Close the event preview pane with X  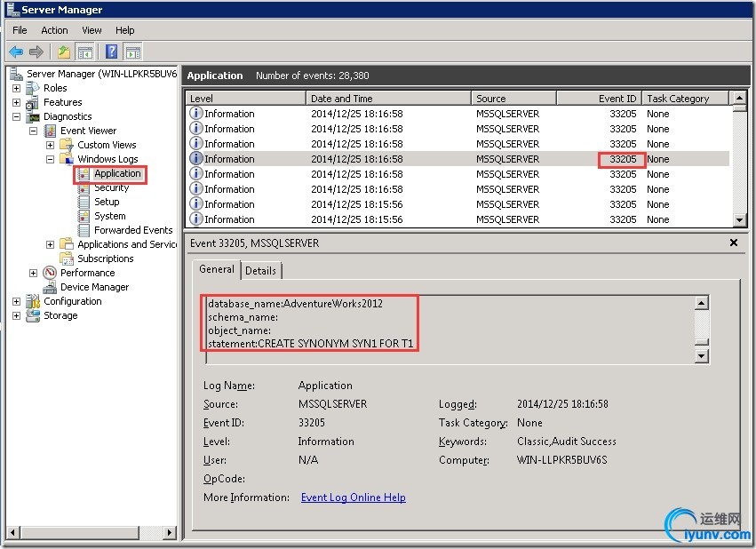click(734, 243)
